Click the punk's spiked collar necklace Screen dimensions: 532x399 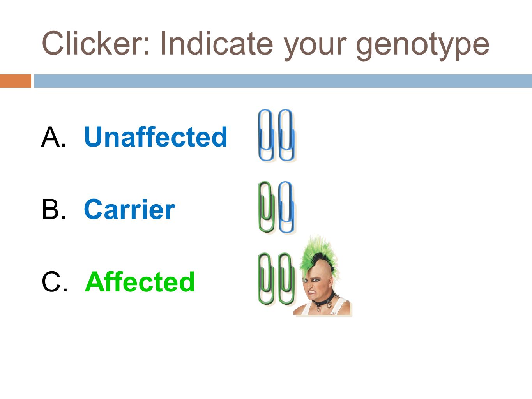tap(325, 301)
